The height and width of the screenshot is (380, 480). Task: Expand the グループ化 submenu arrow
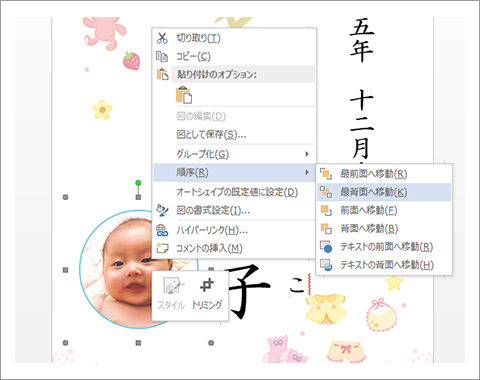click(x=307, y=154)
